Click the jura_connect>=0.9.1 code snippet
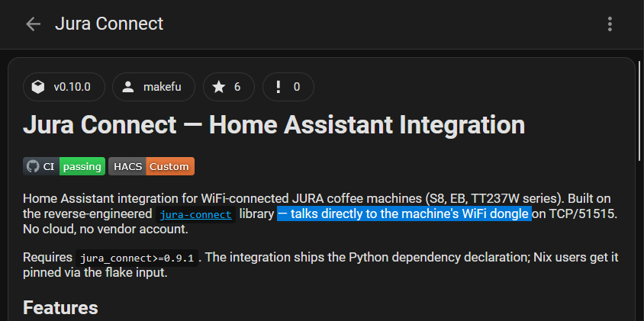Viewport: 644px width, 321px height. [137, 258]
